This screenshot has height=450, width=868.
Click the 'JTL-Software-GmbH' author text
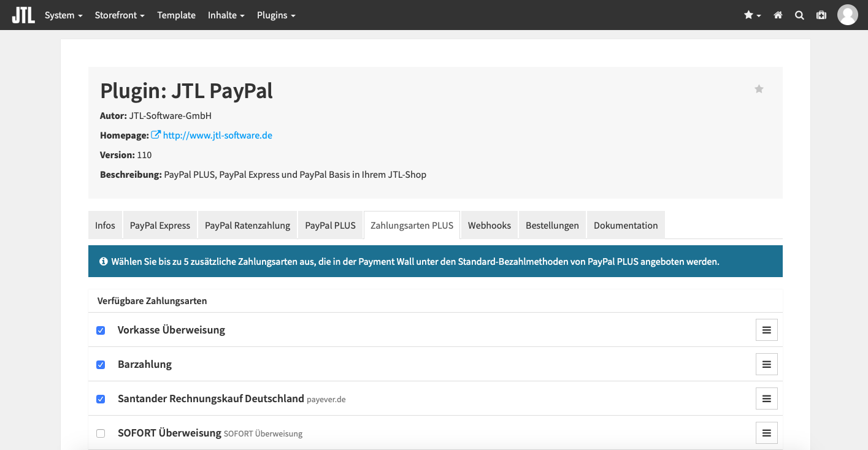pos(171,115)
